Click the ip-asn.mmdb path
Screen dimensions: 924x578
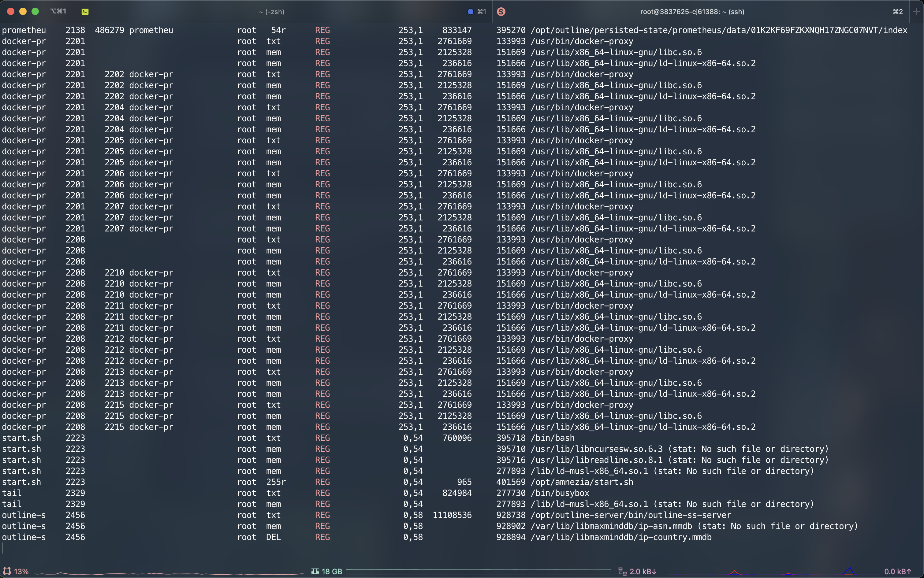(x=611, y=526)
